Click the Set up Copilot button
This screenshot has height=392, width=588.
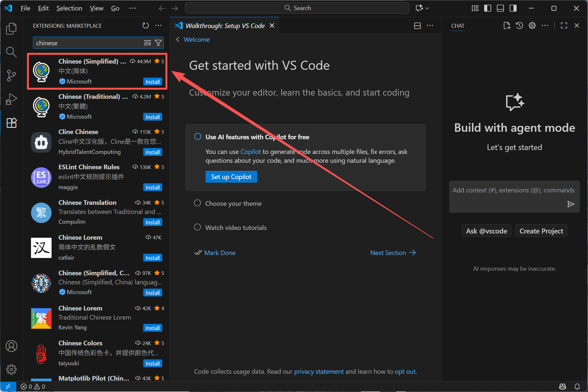click(231, 177)
